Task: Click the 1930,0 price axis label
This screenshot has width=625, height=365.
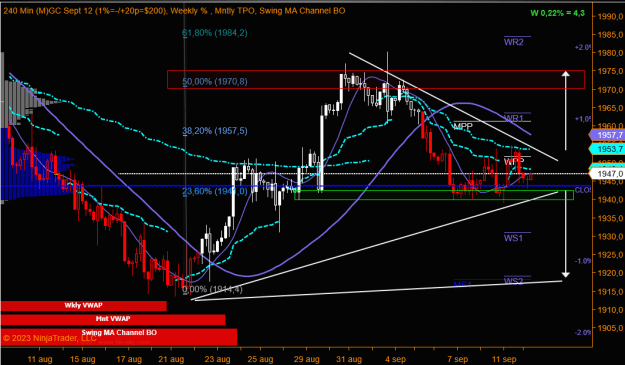Action: pyautogui.click(x=610, y=236)
